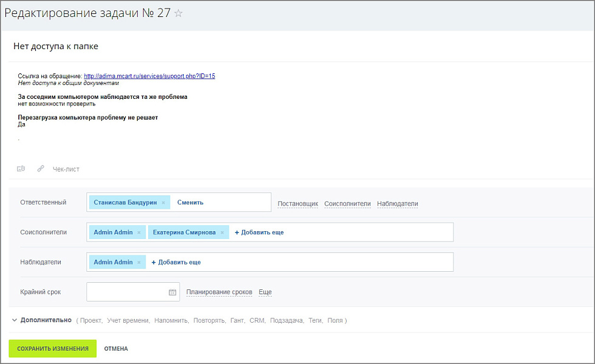The image size is (595, 364).
Task: Click the Крайний срок date input field
Action: (x=126, y=292)
